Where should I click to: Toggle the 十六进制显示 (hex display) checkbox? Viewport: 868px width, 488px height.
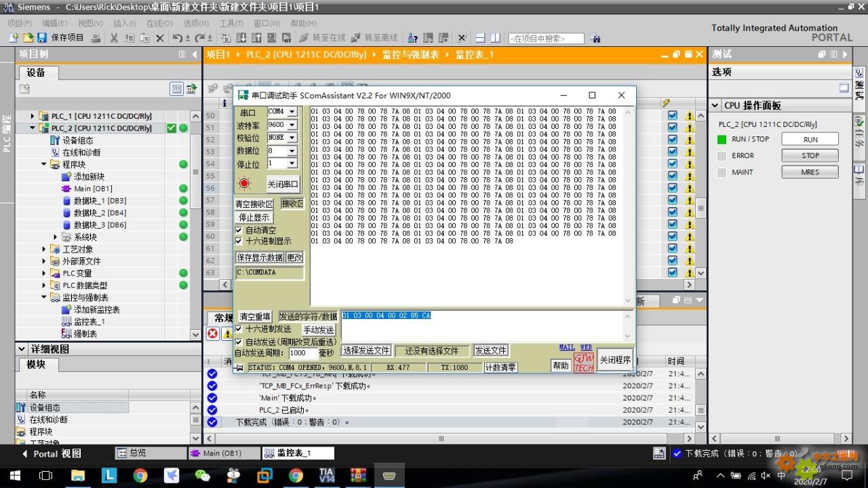pos(239,241)
